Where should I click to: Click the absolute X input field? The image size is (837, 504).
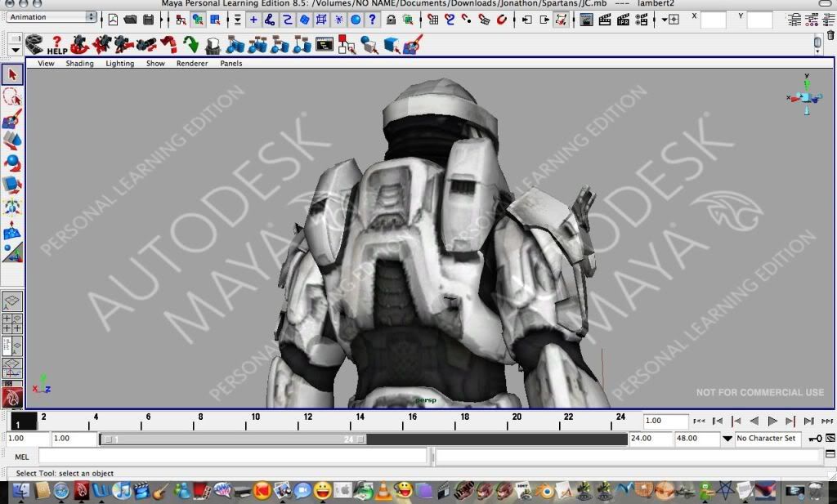(x=713, y=20)
